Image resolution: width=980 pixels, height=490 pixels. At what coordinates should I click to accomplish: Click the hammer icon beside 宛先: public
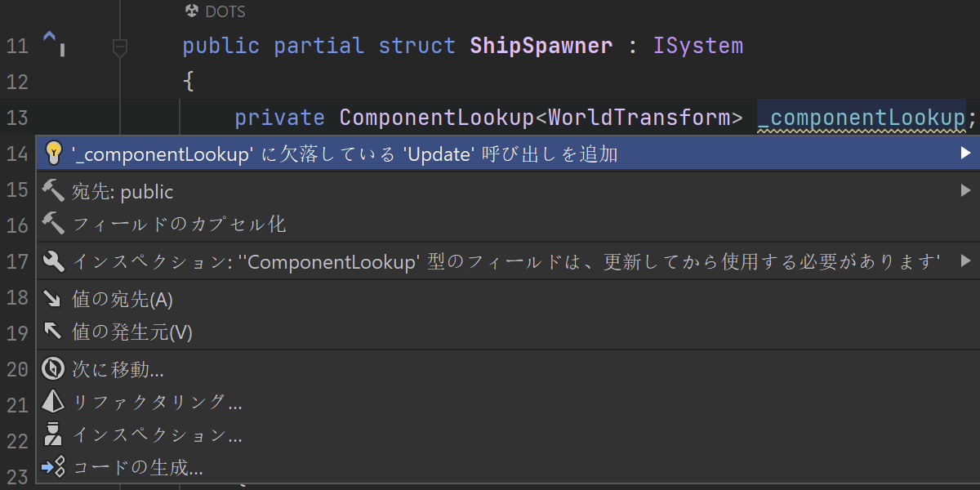pyautogui.click(x=53, y=191)
